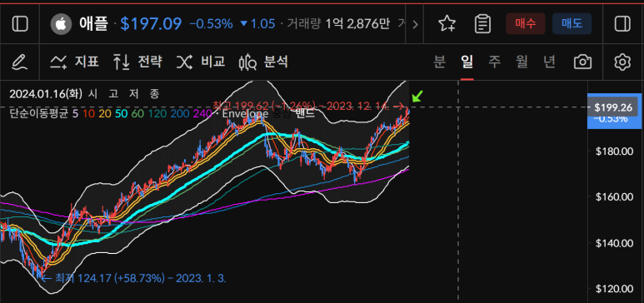Click the Apple logo stock icon
644x303 pixels.
pyautogui.click(x=61, y=24)
